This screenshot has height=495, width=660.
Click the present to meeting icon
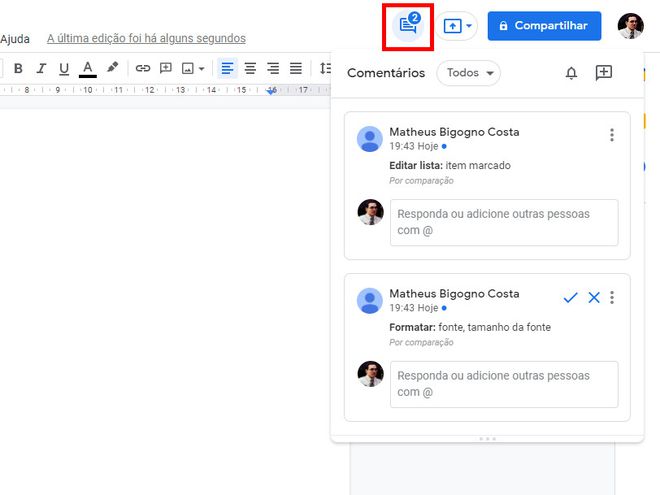(452, 26)
